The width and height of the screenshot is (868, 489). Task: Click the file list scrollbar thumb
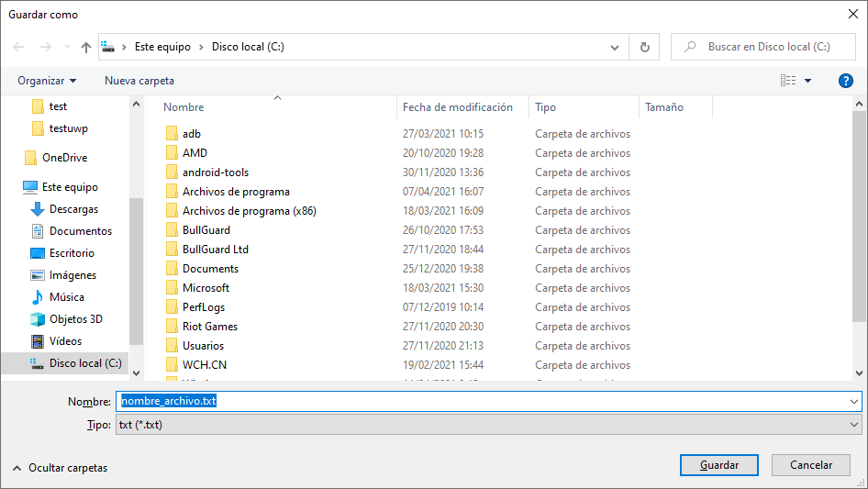859,216
